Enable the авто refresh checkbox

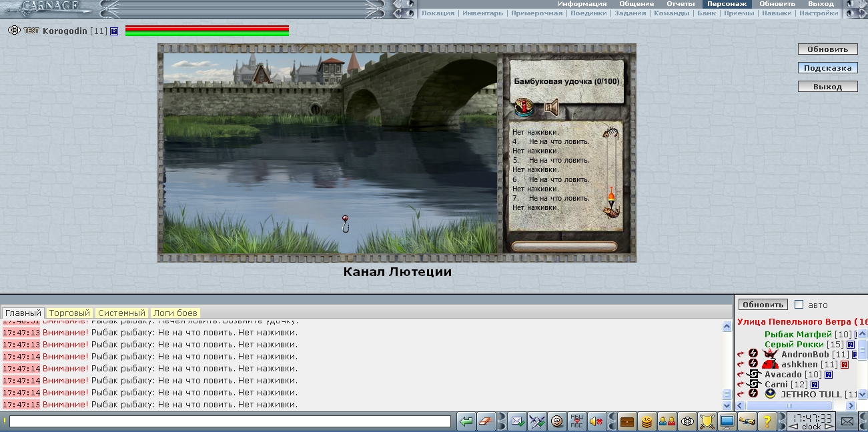click(x=799, y=305)
